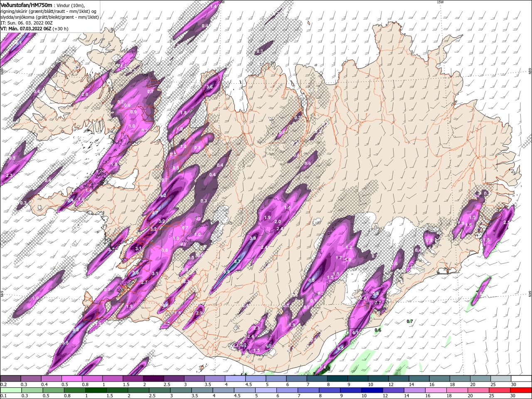Select the white swatch after 30 in upper legend
This screenshot has width=532, height=399.
tap(521, 379)
